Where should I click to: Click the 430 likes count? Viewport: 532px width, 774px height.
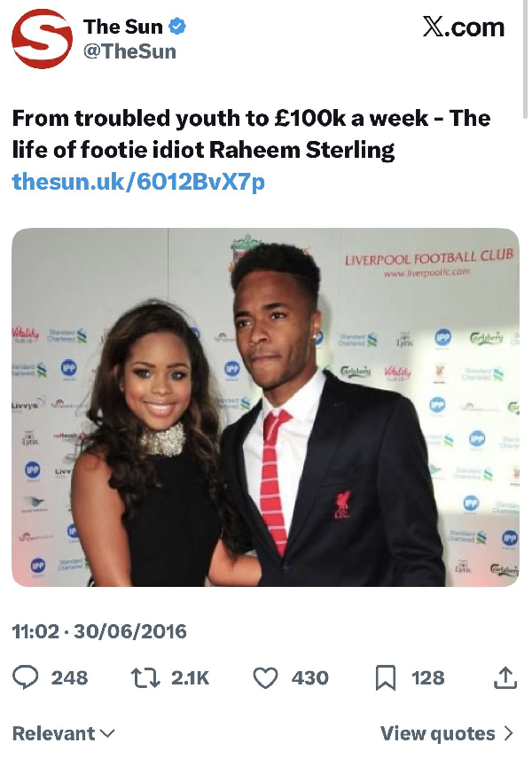pos(309,677)
